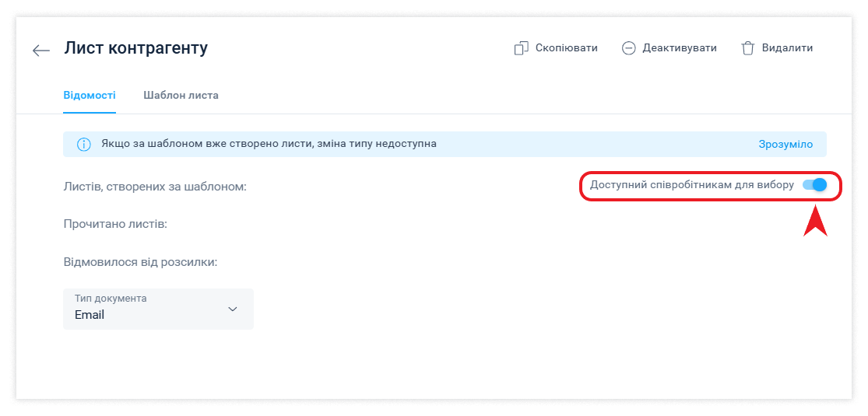Dismiss the banner with Зрозуміло link
Screen dimensions: 868x416
(785, 144)
